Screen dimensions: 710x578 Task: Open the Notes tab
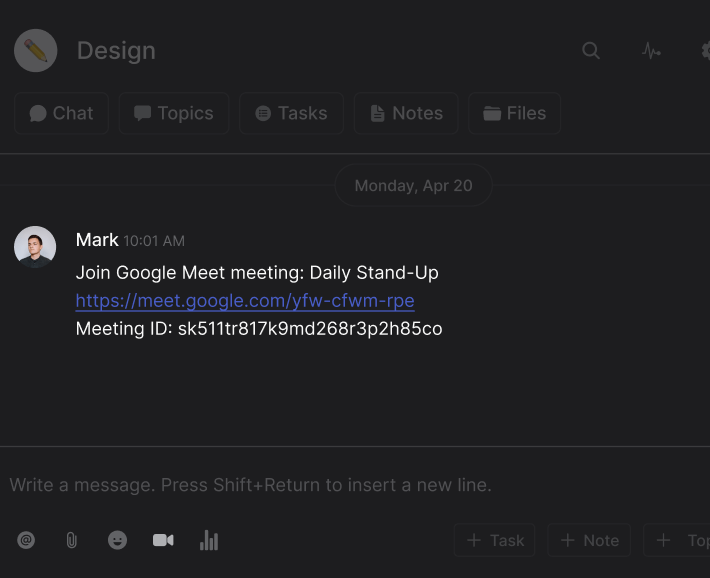(x=406, y=113)
